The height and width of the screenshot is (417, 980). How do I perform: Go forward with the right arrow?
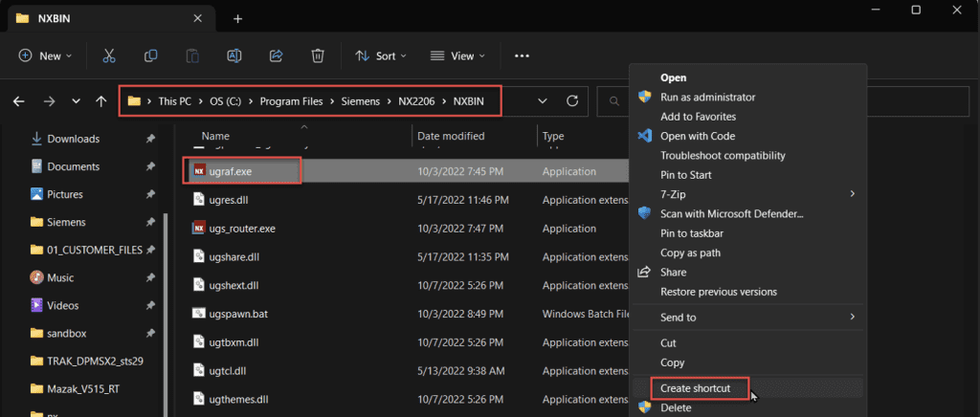[50, 101]
